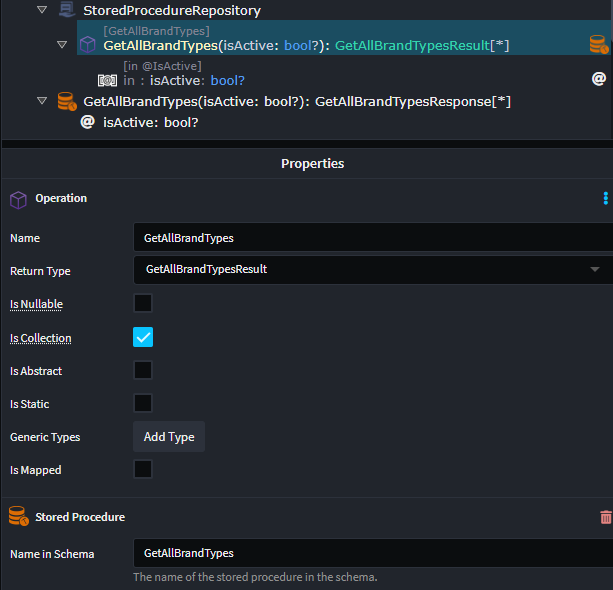Click the '[GetAllBrandTypes]' stereotype text above the operation
The image size is (613, 590).
pos(156,31)
